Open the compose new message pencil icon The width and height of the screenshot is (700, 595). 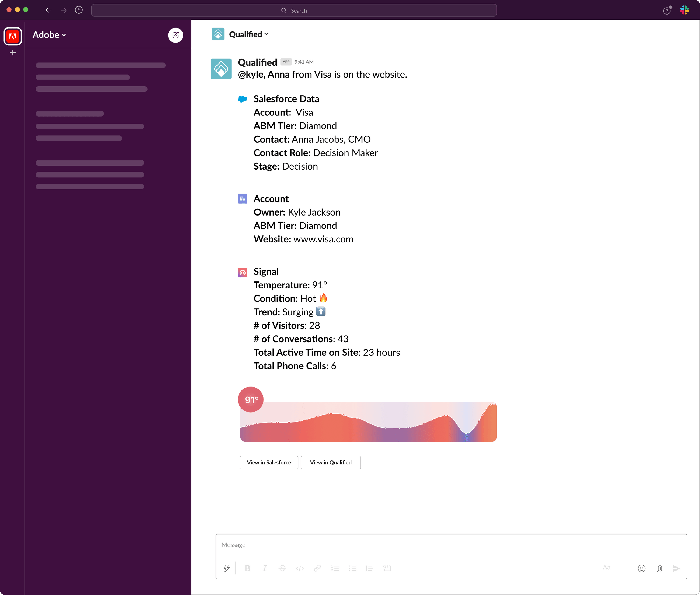click(x=176, y=35)
